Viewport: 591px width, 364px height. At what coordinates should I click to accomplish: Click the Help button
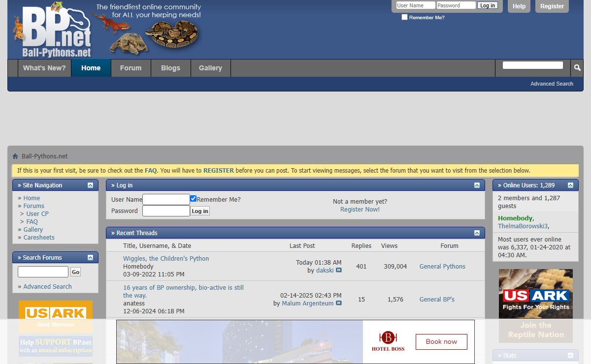[x=519, y=6]
